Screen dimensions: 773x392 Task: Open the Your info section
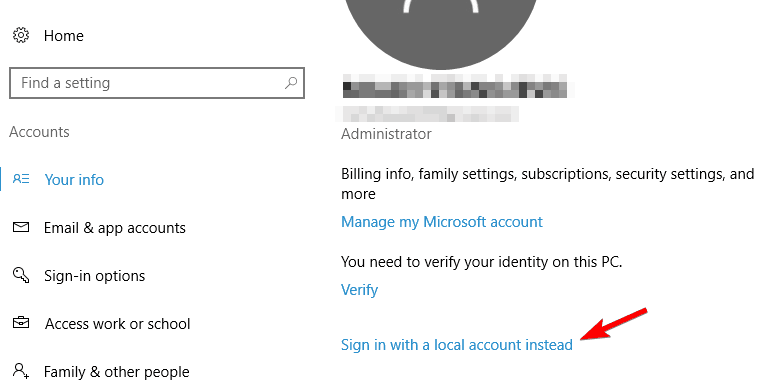click(74, 179)
